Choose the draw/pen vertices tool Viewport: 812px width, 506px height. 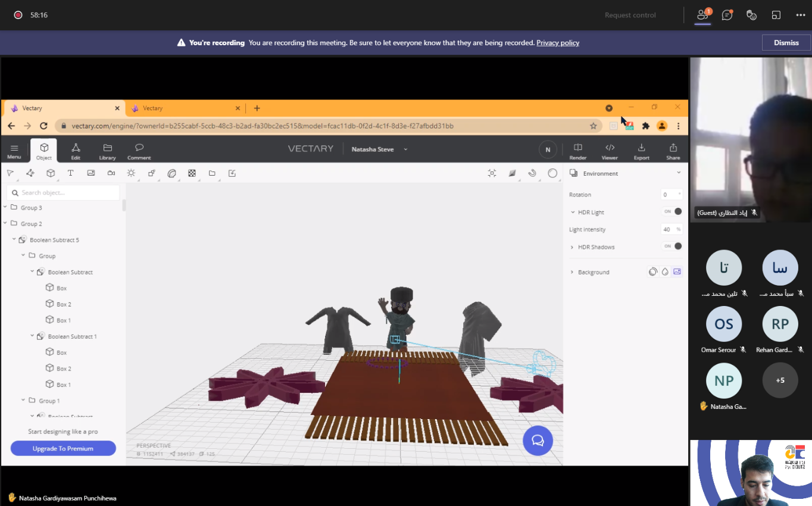point(30,173)
